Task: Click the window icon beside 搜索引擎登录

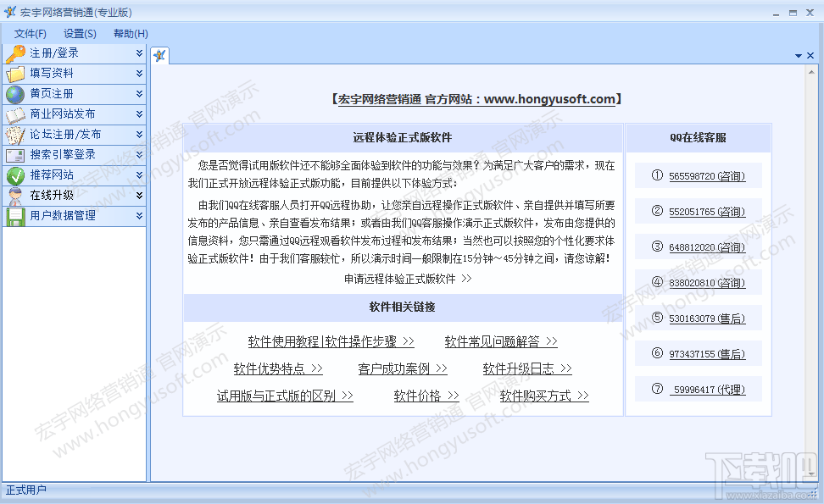Action: tap(16, 155)
